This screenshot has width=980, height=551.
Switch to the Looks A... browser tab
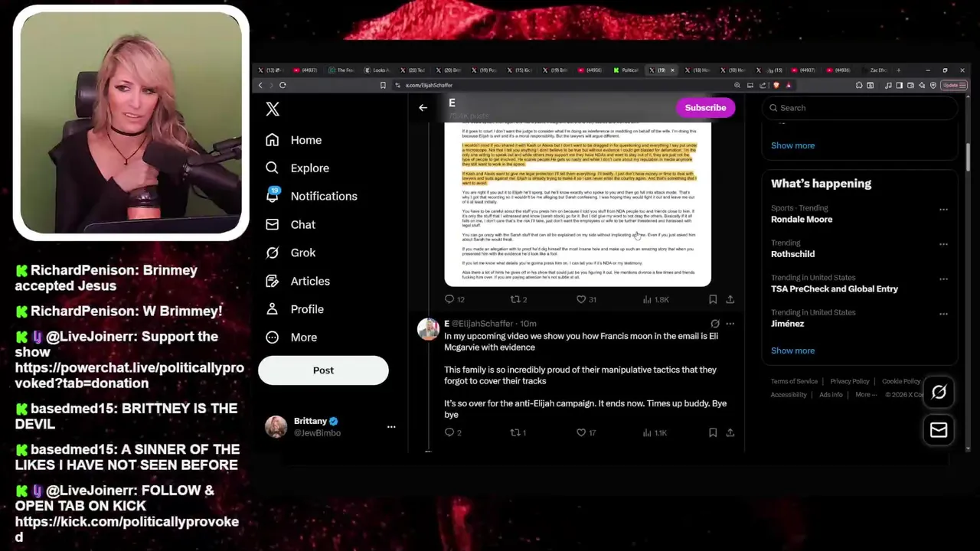click(378, 70)
